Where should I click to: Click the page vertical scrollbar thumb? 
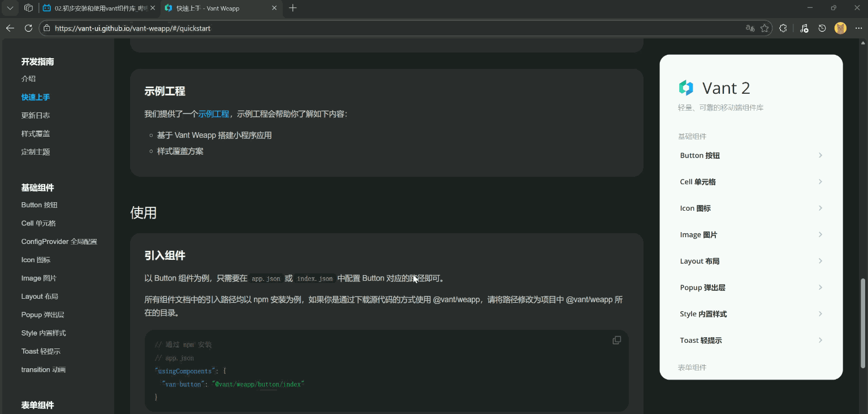pyautogui.click(x=863, y=323)
